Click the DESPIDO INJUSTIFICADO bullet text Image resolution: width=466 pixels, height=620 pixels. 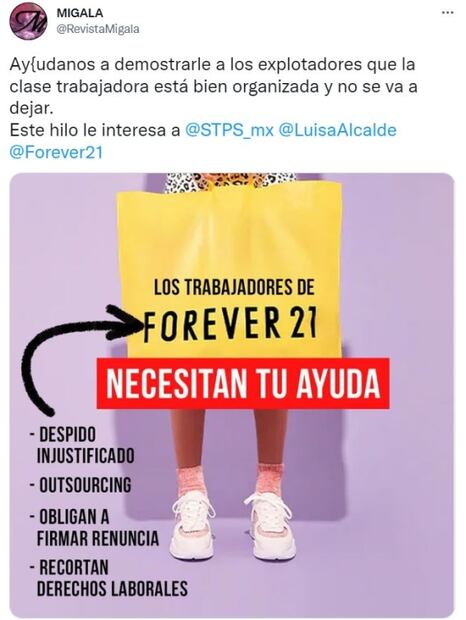(x=82, y=445)
